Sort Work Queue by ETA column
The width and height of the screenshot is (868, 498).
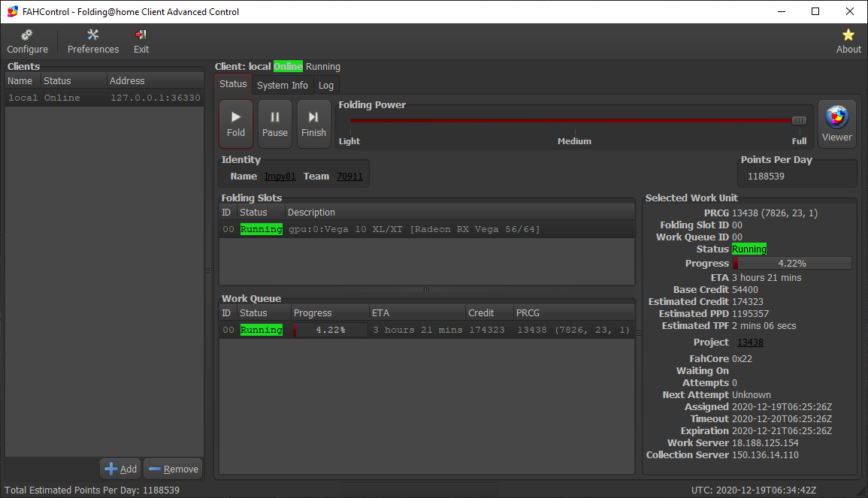[x=416, y=313]
